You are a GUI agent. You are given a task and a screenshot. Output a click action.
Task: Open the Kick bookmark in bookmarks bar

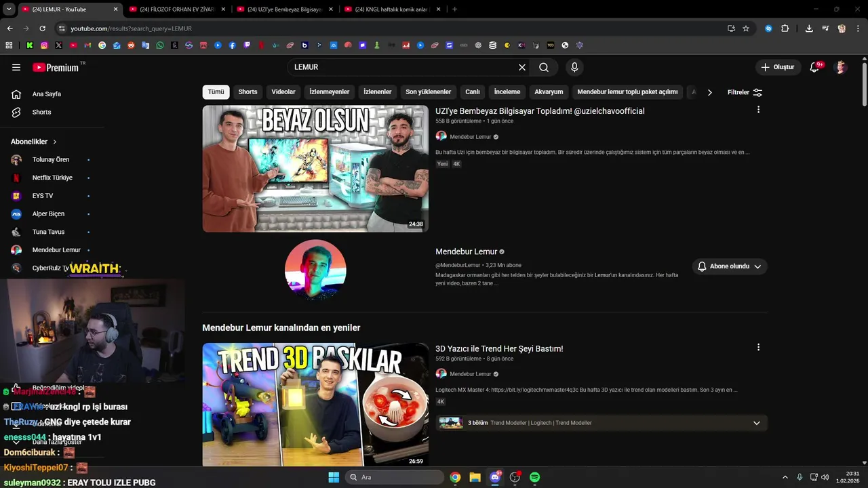[30, 45]
